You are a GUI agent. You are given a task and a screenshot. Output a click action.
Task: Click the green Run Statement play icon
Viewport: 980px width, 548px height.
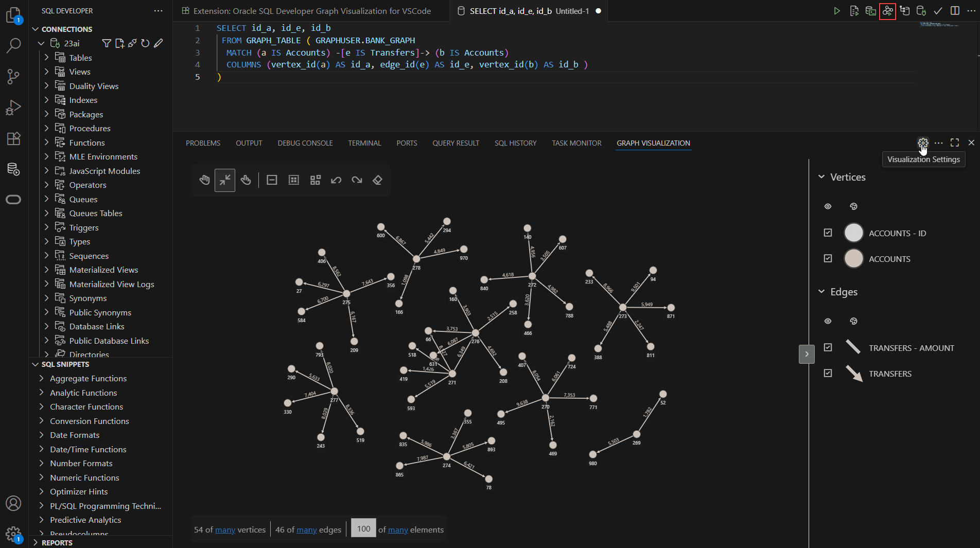pyautogui.click(x=837, y=11)
